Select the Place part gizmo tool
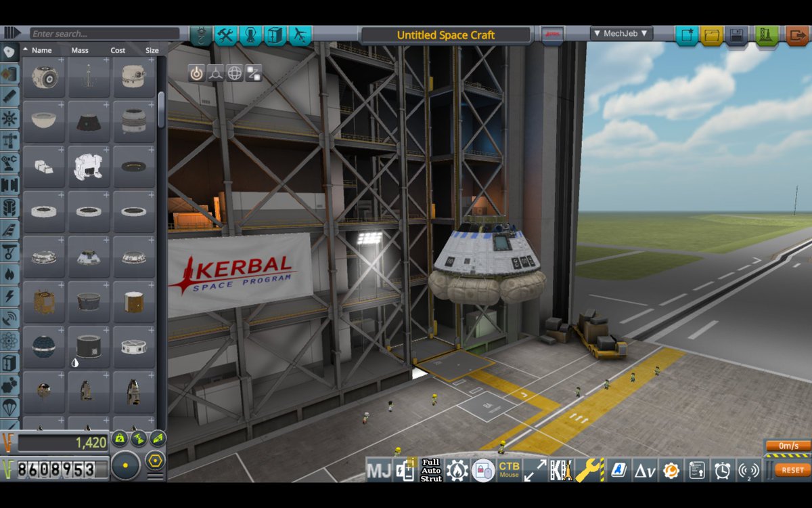 [197, 74]
